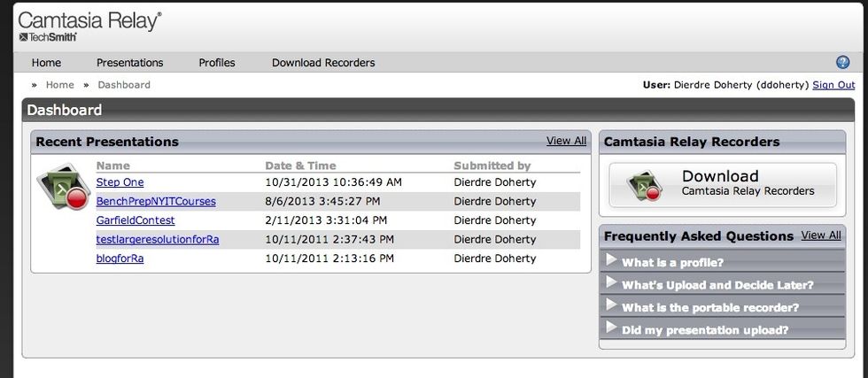The image size is (868, 378).
Task: Click the blue help question mark icon
Action: coord(842,62)
